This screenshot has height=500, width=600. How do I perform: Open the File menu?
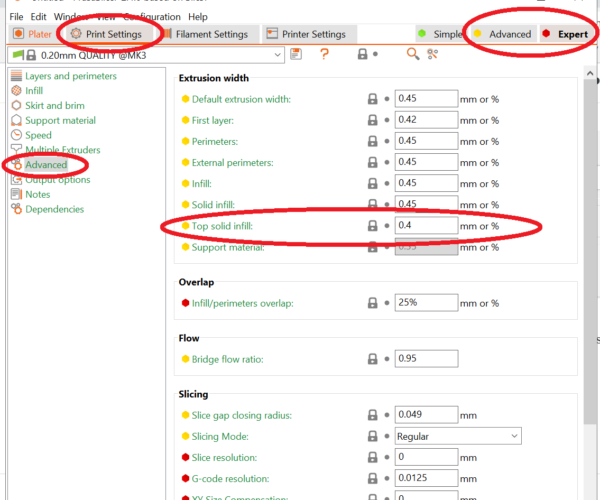(16, 17)
